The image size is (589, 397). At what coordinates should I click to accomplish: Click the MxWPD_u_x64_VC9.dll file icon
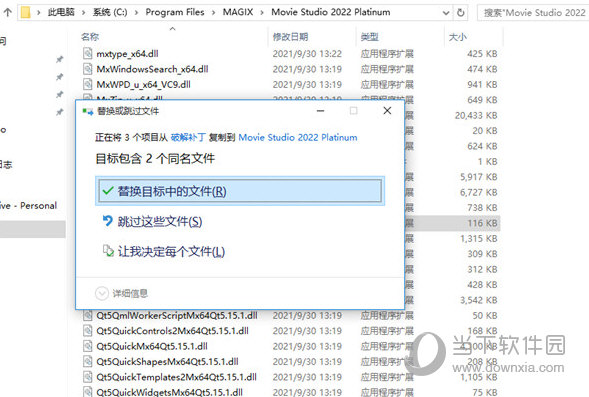87,84
